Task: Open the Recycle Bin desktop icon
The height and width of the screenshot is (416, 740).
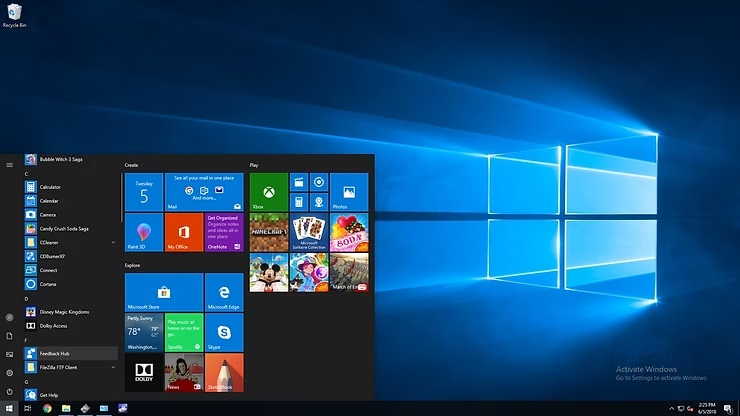Action: pos(14,15)
